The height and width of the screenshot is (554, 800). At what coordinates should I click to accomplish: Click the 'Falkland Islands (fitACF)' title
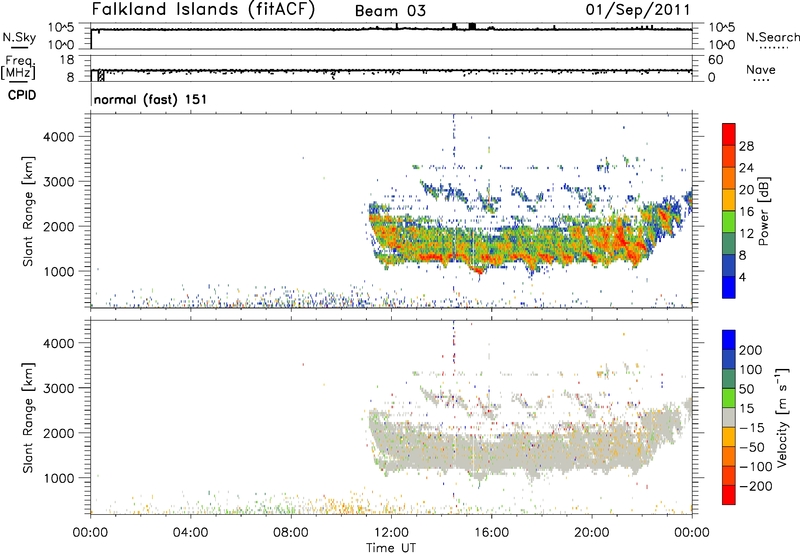pos(204,9)
